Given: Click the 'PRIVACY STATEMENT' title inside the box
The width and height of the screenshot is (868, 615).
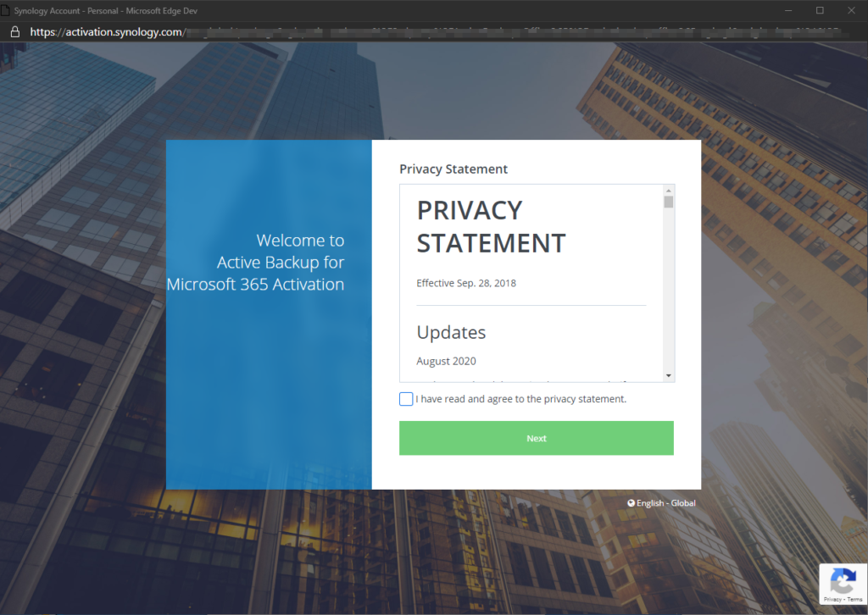Looking at the screenshot, I should (x=491, y=227).
